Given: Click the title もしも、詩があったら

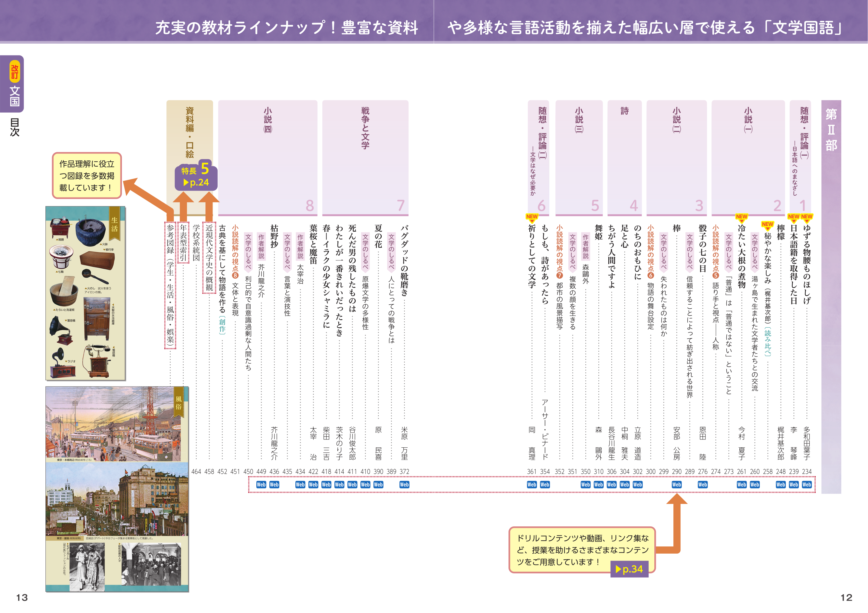Looking at the screenshot, I should [545, 264].
